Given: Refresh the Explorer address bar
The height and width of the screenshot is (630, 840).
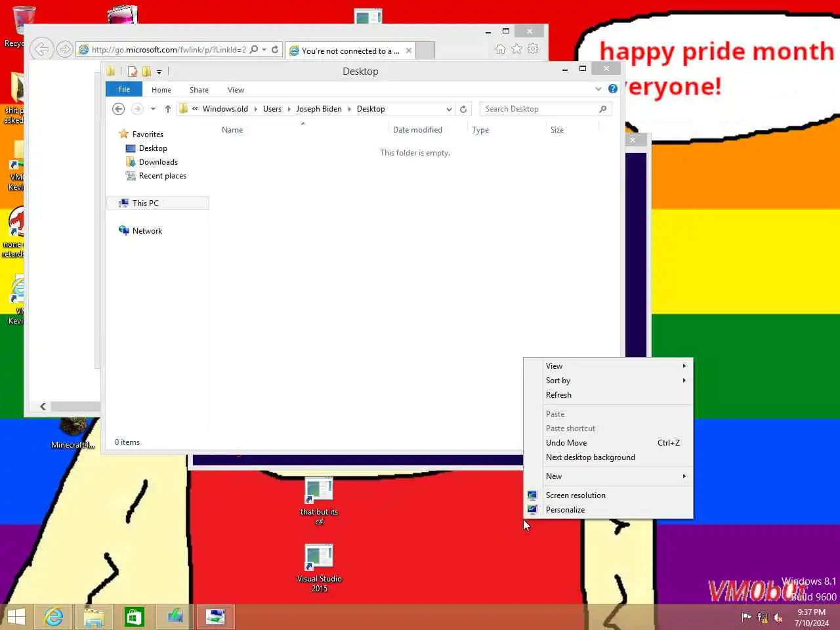Looking at the screenshot, I should coord(463,109).
